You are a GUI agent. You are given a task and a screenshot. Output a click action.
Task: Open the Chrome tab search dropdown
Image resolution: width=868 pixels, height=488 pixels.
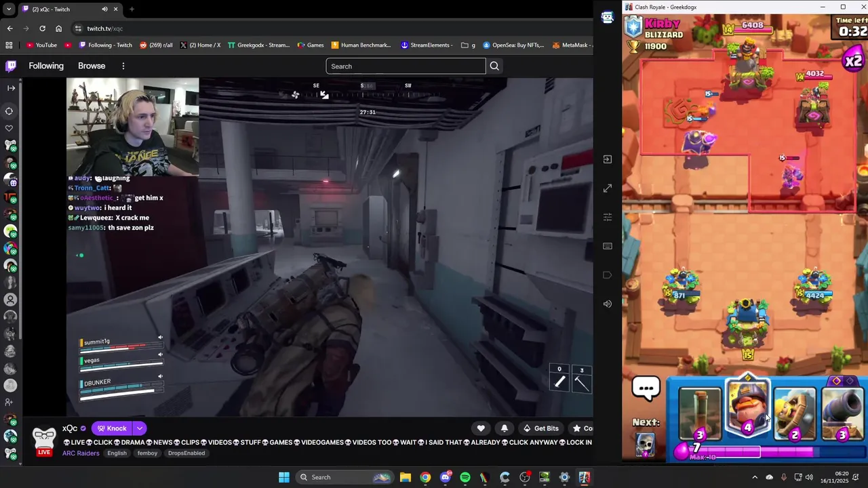point(9,9)
